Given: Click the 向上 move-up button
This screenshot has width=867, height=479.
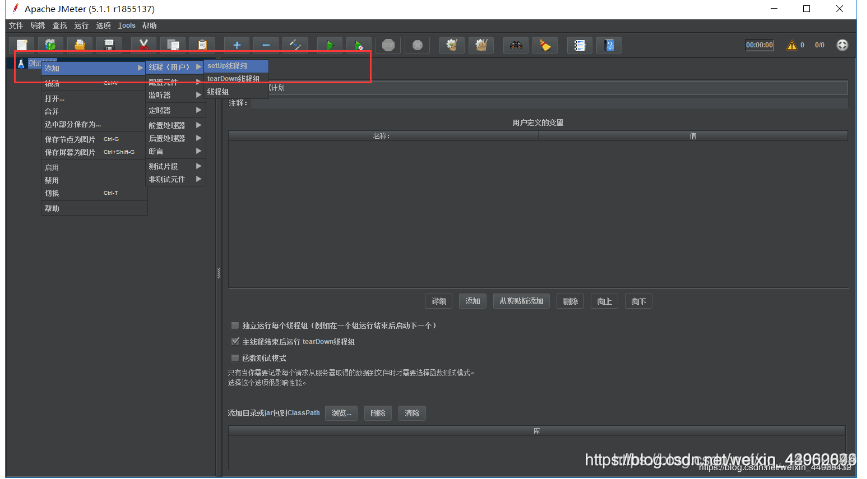Looking at the screenshot, I should (604, 301).
